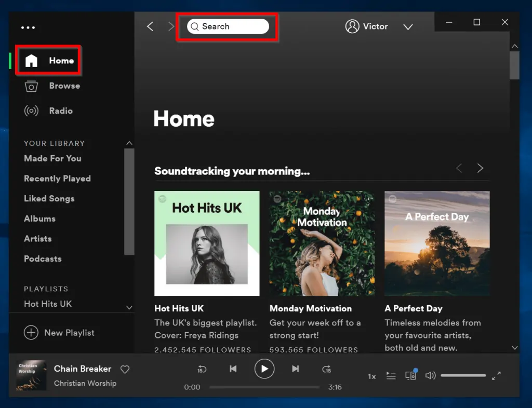Viewport: 532px width, 408px height.
Task: Adjust the volume slider
Action: (462, 375)
